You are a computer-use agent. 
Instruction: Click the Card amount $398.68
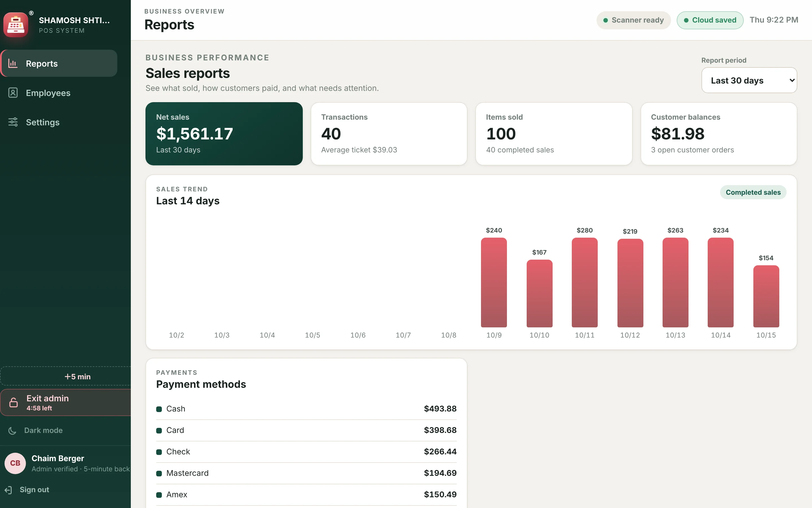440,430
